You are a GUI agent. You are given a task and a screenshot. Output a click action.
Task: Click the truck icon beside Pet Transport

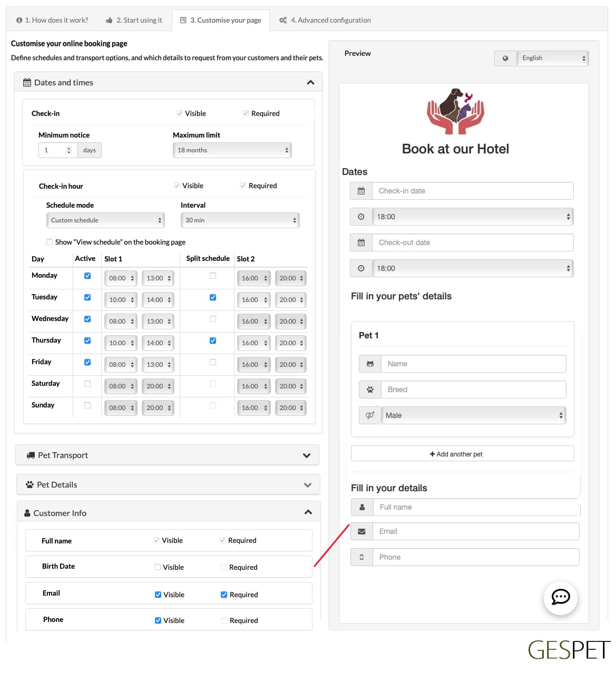tap(31, 455)
